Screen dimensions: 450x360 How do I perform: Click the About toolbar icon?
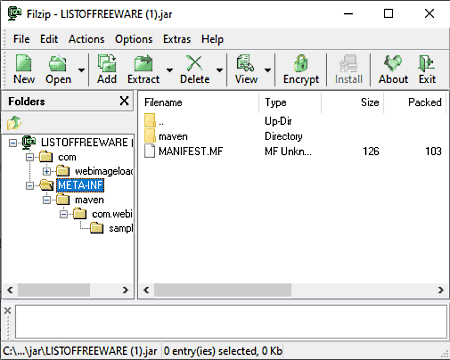point(393,63)
